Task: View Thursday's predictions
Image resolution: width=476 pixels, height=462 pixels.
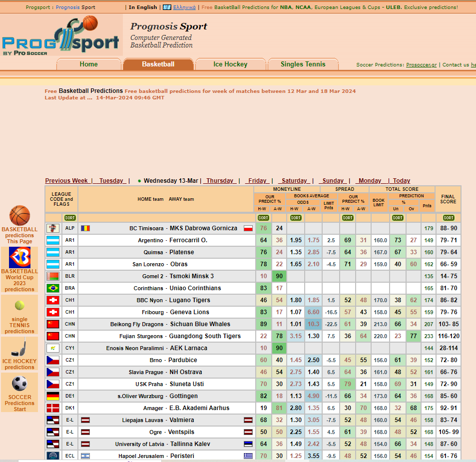Action: click(220, 181)
